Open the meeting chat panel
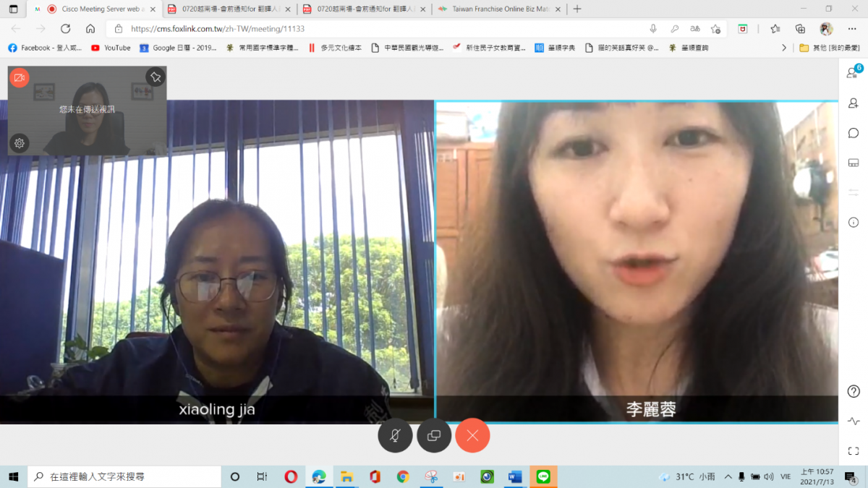This screenshot has height=488, width=868. click(x=854, y=133)
